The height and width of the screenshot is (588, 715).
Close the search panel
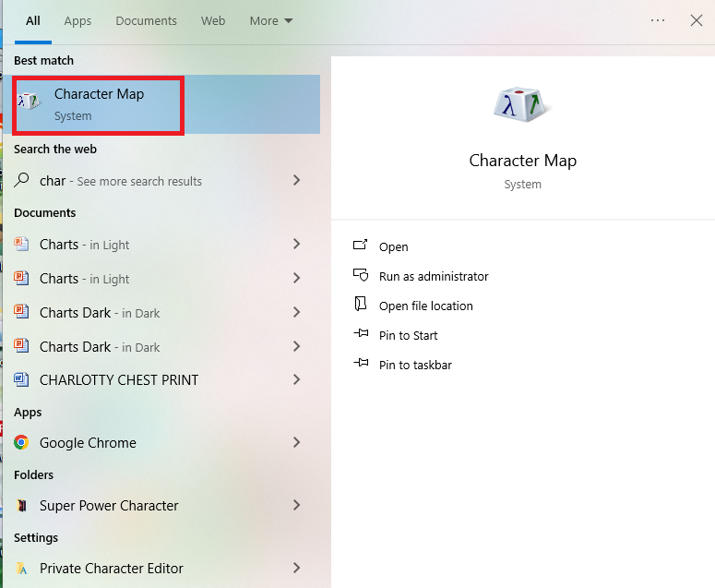click(697, 20)
